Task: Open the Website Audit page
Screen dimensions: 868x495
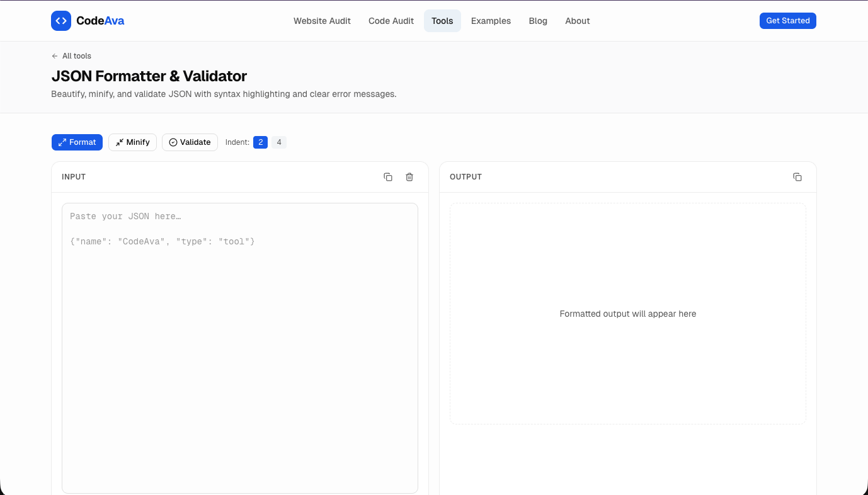Action: 322,21
